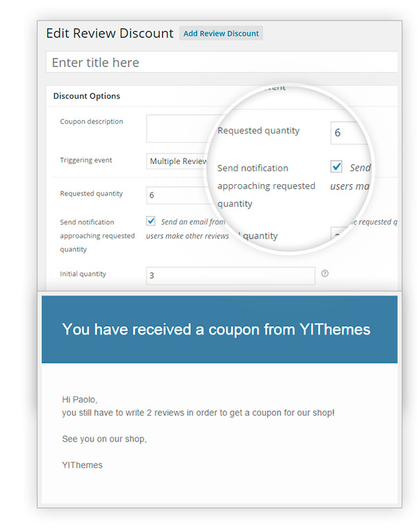Image resolution: width=417 pixels, height=532 pixels.
Task: Toggle the magnified checkbox inside the zoom circle
Action: tap(336, 167)
